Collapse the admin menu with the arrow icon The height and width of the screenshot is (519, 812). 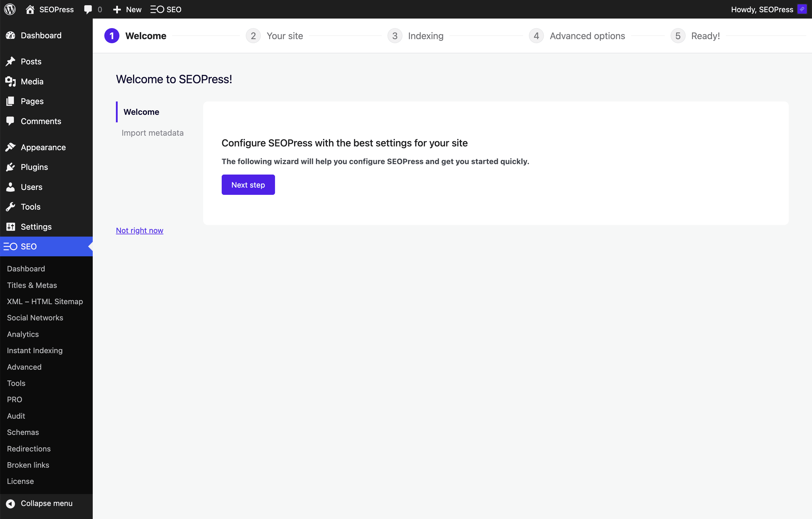pos(10,503)
